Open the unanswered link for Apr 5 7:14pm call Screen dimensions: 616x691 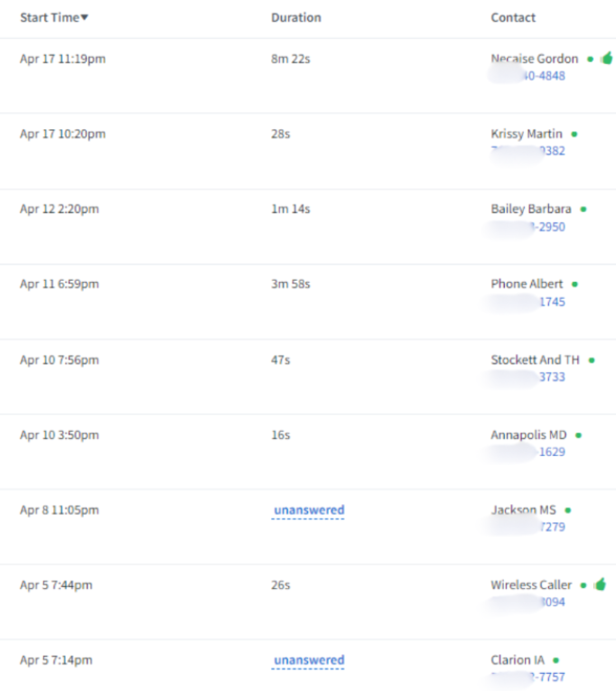click(x=309, y=660)
